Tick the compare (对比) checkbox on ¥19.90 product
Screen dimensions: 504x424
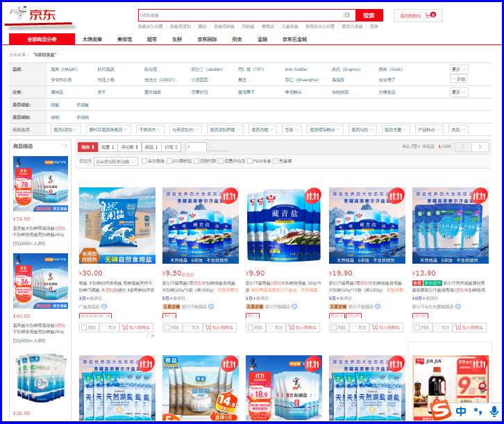[x=334, y=328]
